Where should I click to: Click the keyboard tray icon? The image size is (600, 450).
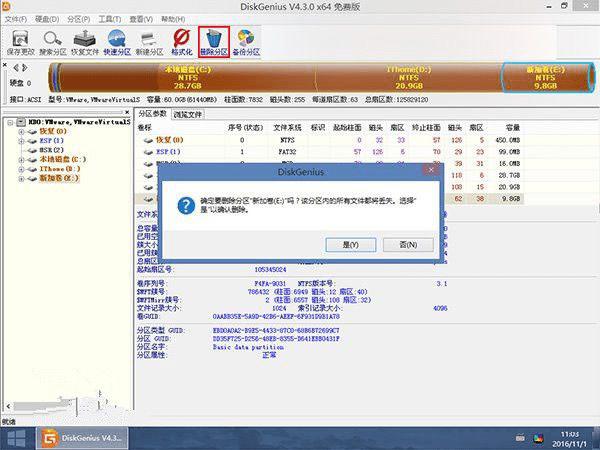(520, 438)
